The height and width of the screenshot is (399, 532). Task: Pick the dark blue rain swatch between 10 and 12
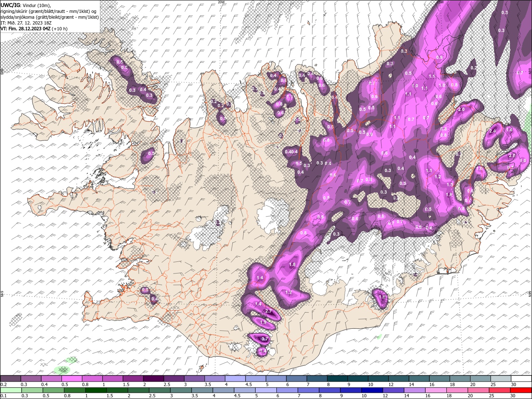pyautogui.click(x=372, y=390)
